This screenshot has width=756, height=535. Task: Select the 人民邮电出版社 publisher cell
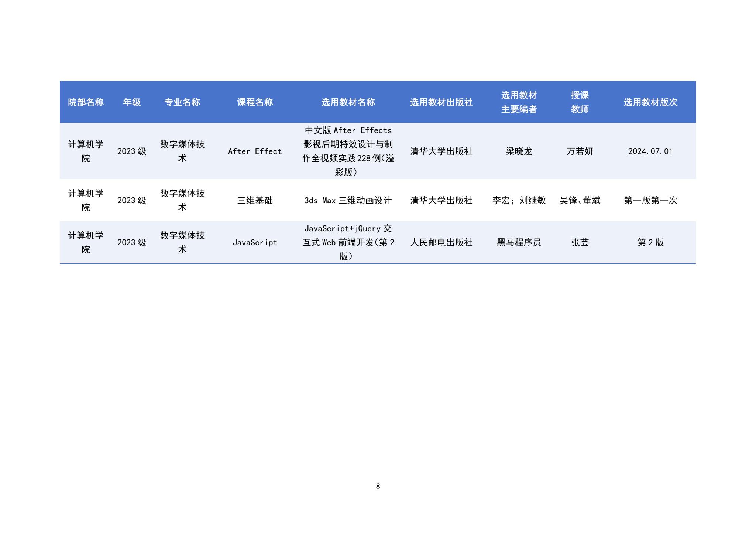pyautogui.click(x=441, y=243)
